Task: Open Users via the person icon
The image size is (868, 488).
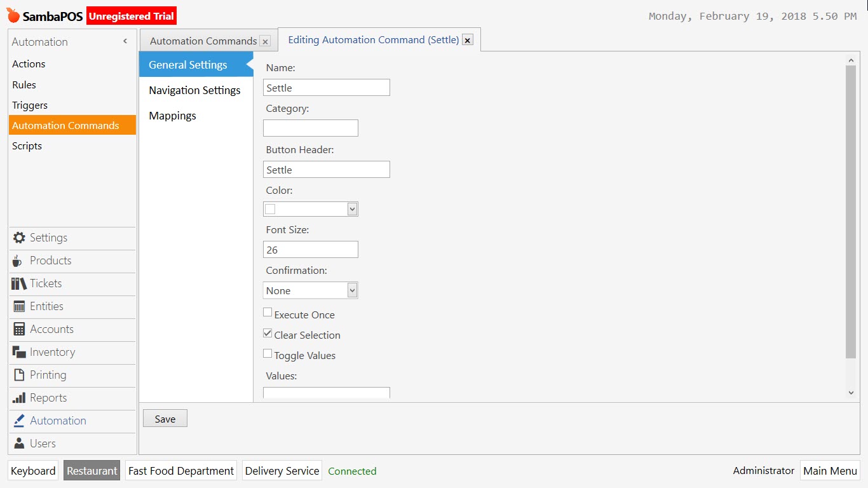Action: [x=19, y=444]
